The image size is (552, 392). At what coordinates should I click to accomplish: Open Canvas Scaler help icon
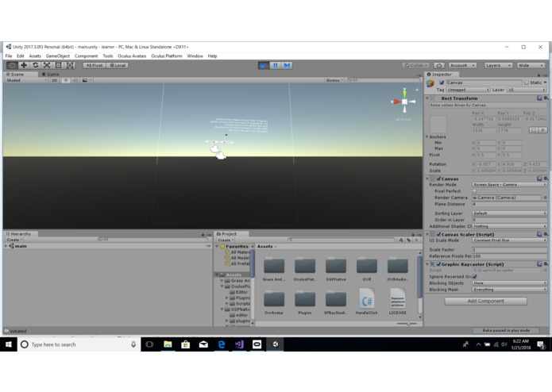[x=539, y=234]
